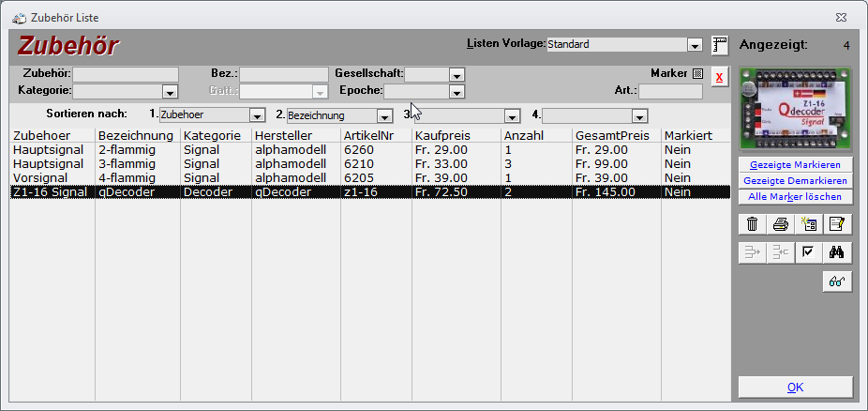The image size is (868, 411).
Task: Click the Markiert column header
Action: (x=696, y=136)
